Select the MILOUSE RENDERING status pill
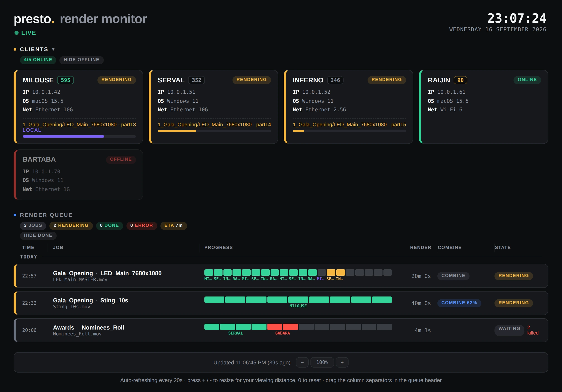 pyautogui.click(x=116, y=80)
